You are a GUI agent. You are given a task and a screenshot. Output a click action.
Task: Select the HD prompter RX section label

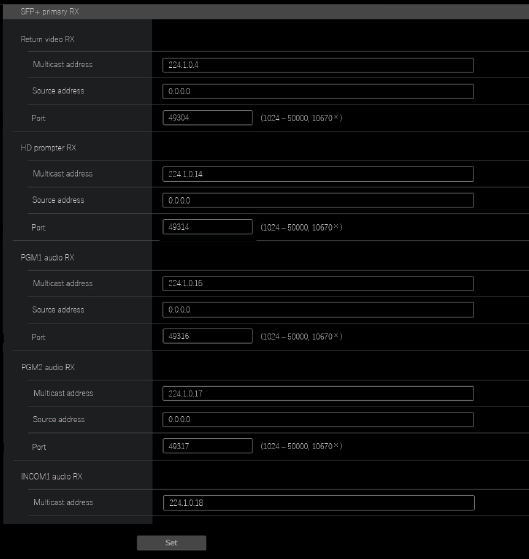coord(48,148)
